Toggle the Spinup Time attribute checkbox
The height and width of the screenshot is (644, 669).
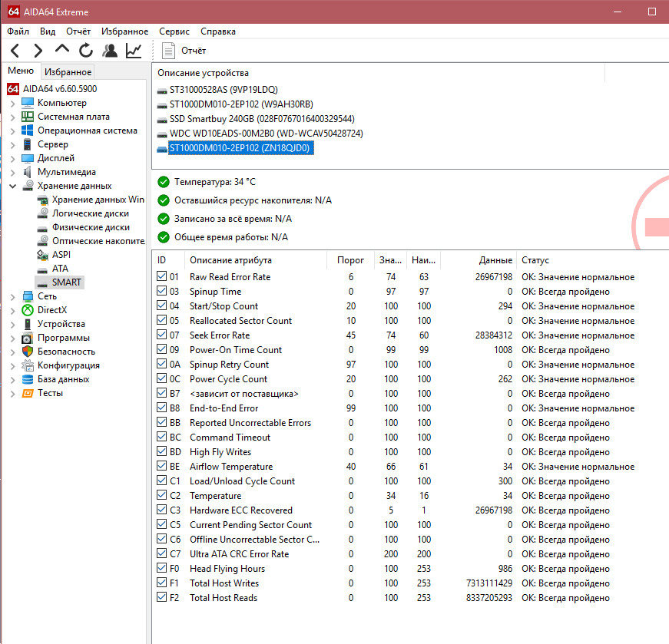click(162, 291)
